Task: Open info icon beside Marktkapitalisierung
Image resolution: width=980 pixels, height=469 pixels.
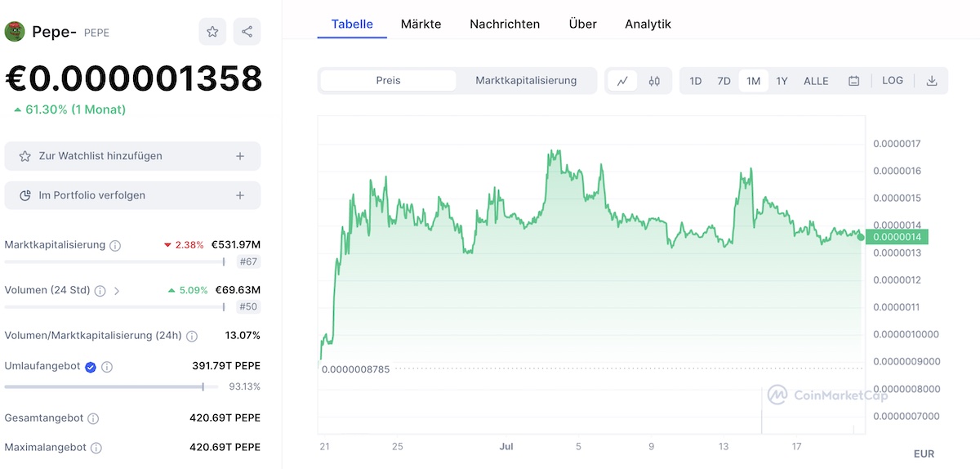Action: coord(115,245)
